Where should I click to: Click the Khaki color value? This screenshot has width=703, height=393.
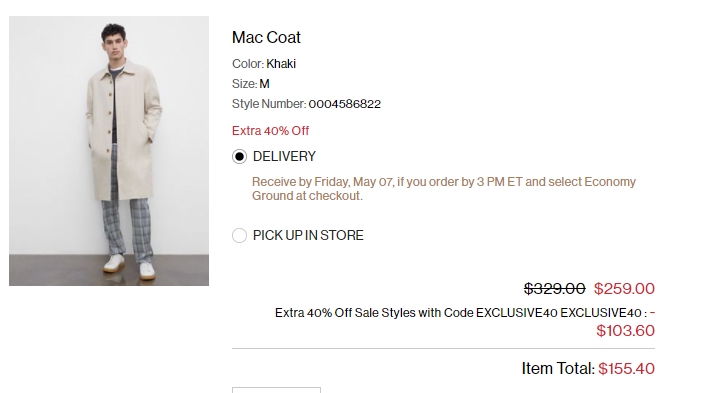pos(281,64)
